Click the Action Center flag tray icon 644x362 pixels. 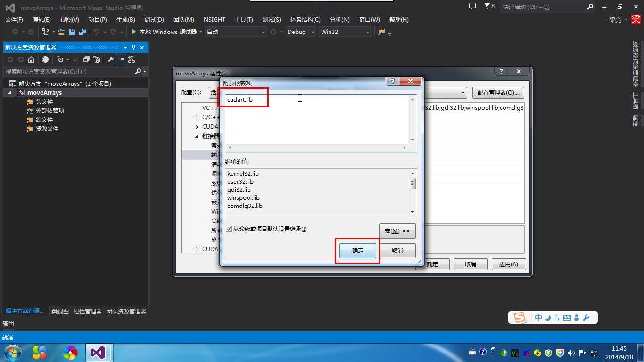tap(583, 353)
